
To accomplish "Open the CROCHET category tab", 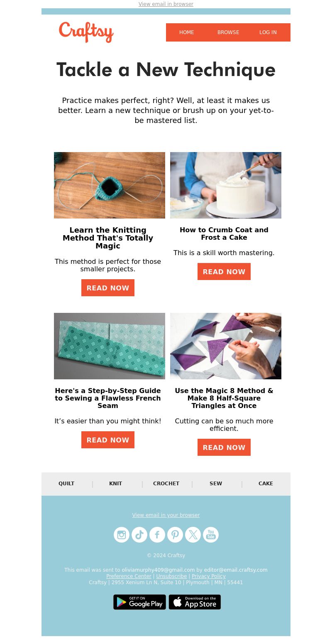I will 166,484.
